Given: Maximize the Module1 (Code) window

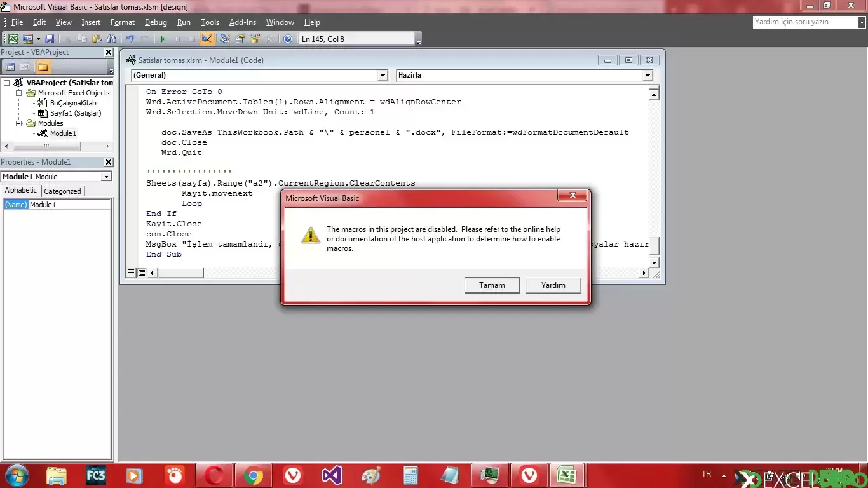Looking at the screenshot, I should (x=628, y=60).
